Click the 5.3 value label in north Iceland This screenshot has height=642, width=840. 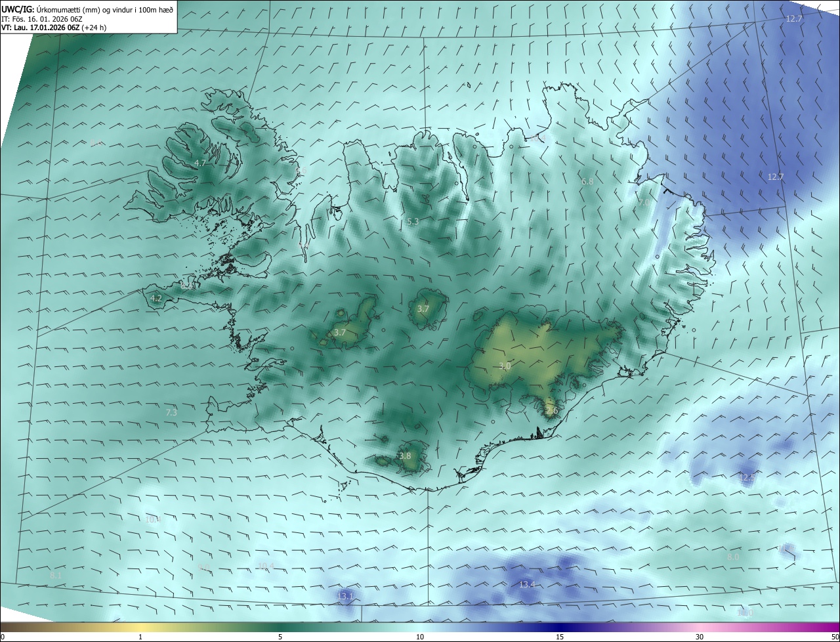click(413, 222)
